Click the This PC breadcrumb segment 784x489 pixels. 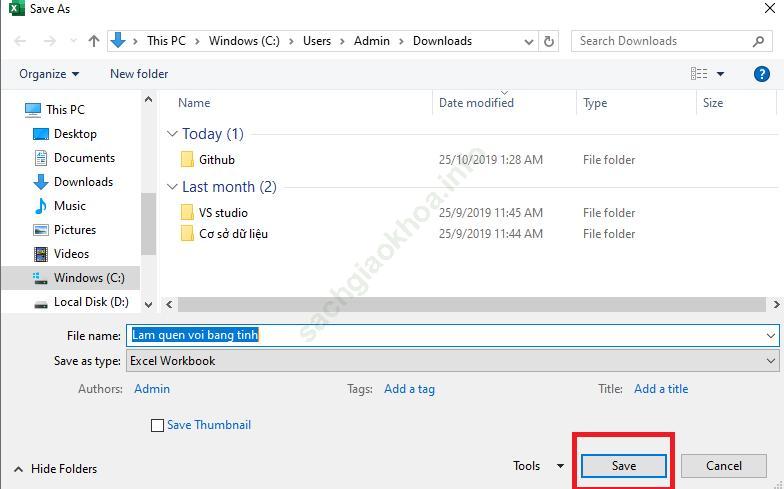point(166,41)
